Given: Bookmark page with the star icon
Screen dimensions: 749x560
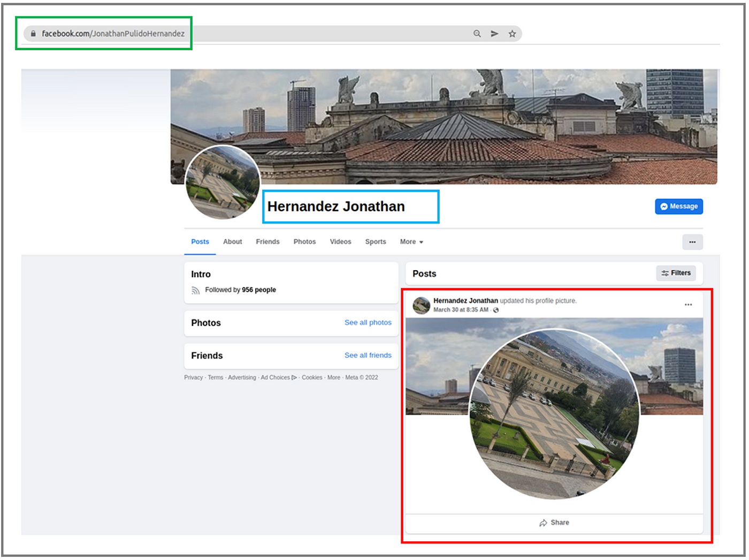Looking at the screenshot, I should (512, 34).
